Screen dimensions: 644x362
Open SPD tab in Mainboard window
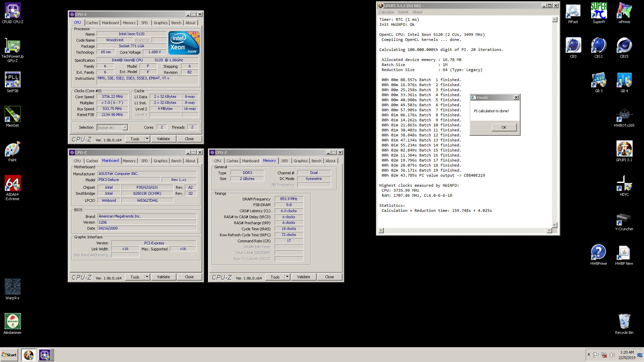[144, 161]
